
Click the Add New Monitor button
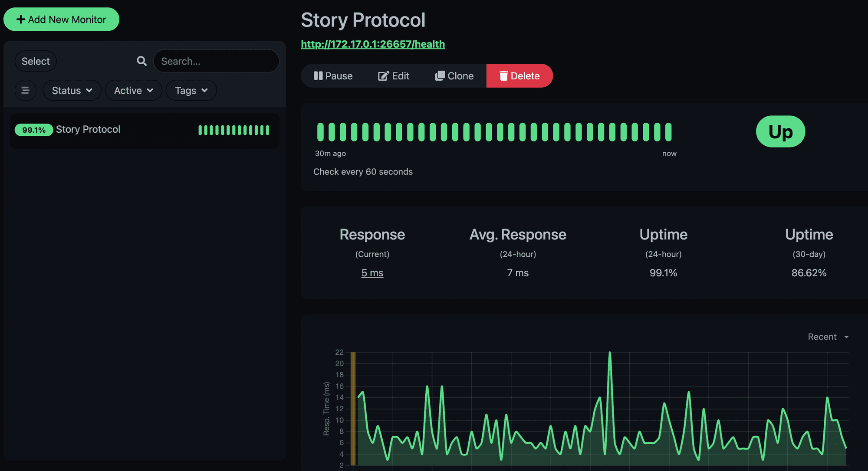(61, 20)
